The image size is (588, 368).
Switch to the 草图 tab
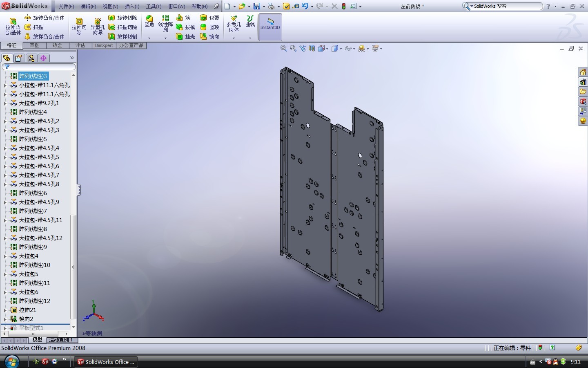[x=35, y=45]
